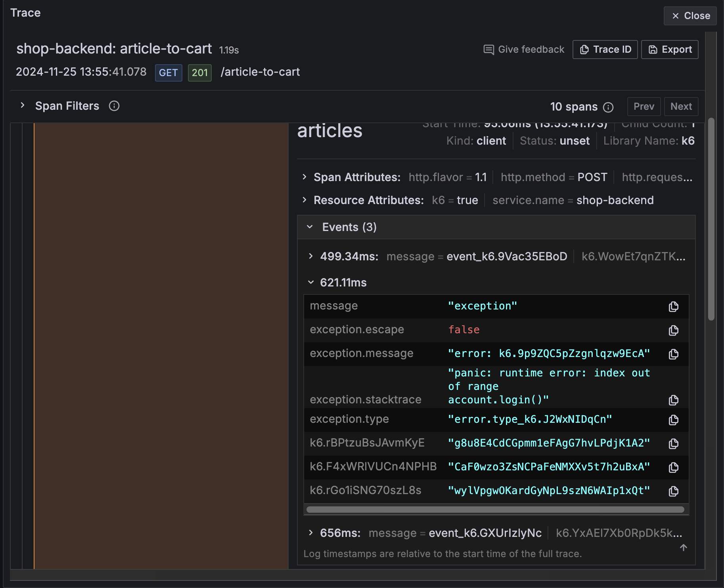Click the Span Filters info icon
This screenshot has width=724, height=588.
pos(114,106)
